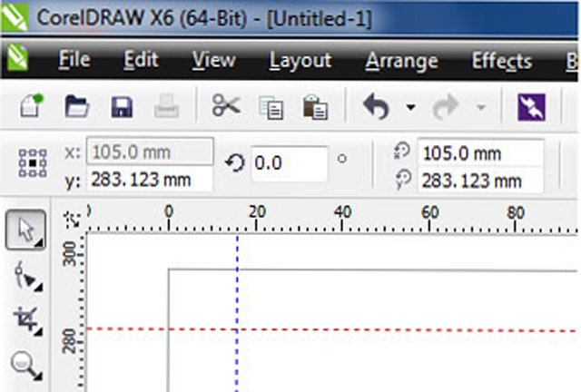Cut selection with the scissors icon

point(226,105)
